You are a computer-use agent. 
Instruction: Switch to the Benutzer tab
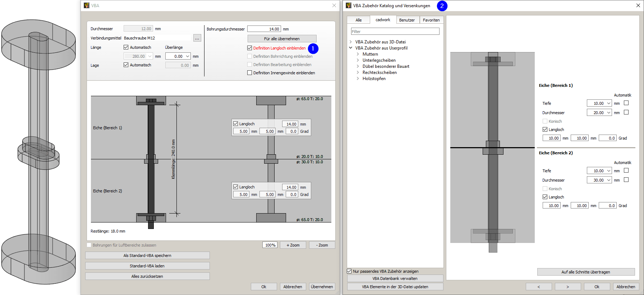407,20
